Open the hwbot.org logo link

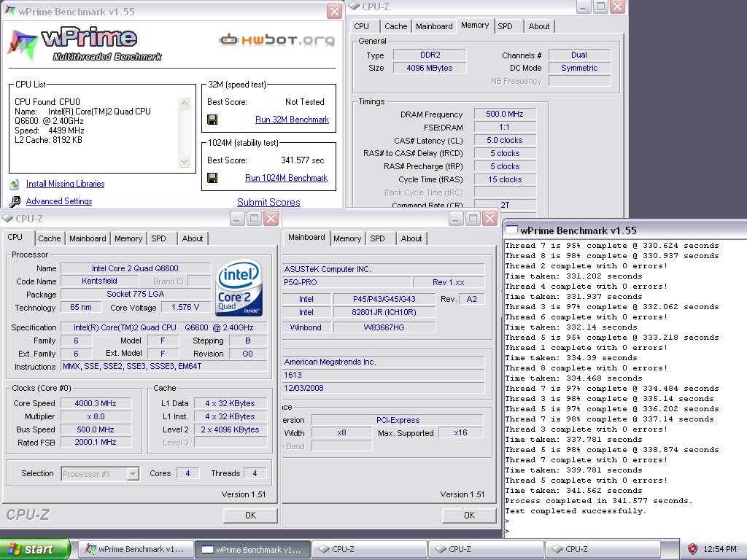(x=277, y=39)
